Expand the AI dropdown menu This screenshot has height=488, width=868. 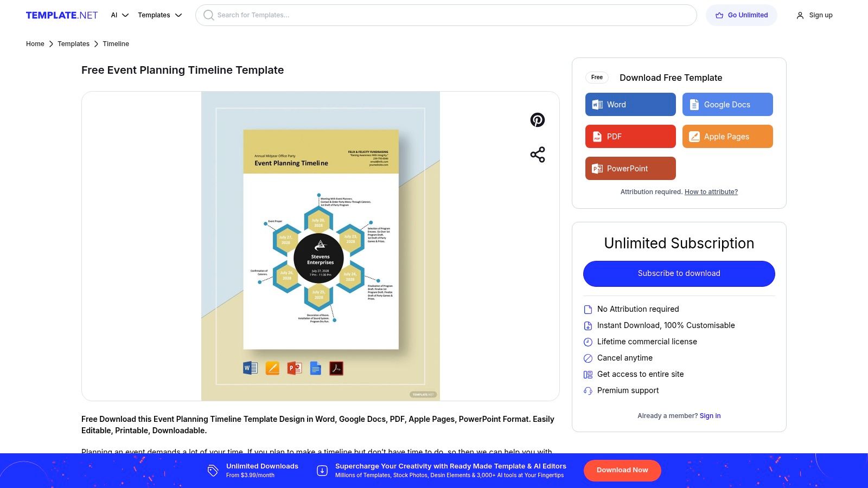coord(119,15)
